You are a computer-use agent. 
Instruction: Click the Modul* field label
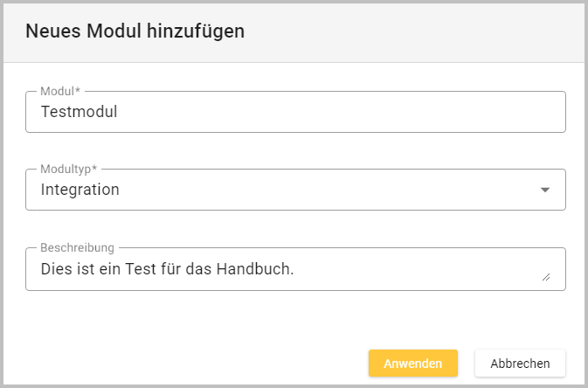(60, 92)
